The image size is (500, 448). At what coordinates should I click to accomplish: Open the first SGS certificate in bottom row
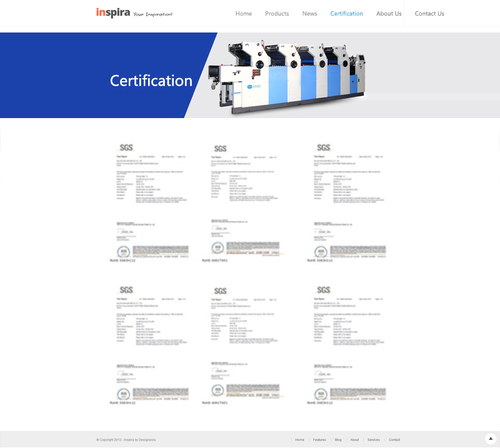(151, 345)
